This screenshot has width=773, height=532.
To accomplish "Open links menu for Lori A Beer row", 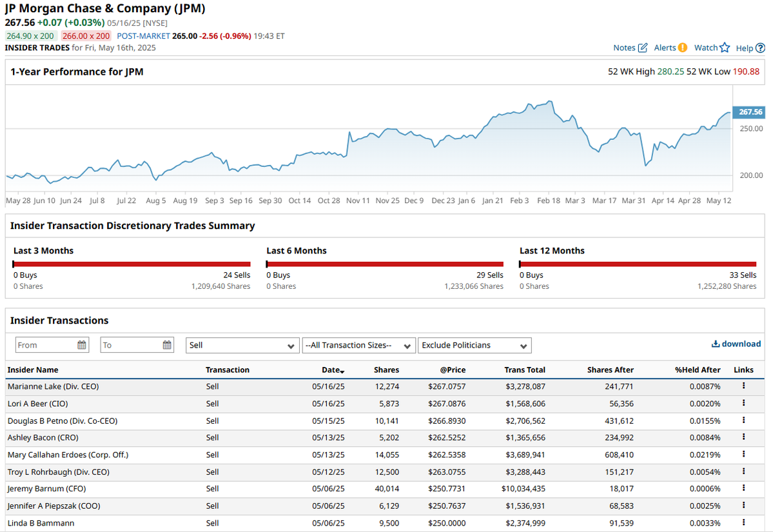I will click(743, 403).
